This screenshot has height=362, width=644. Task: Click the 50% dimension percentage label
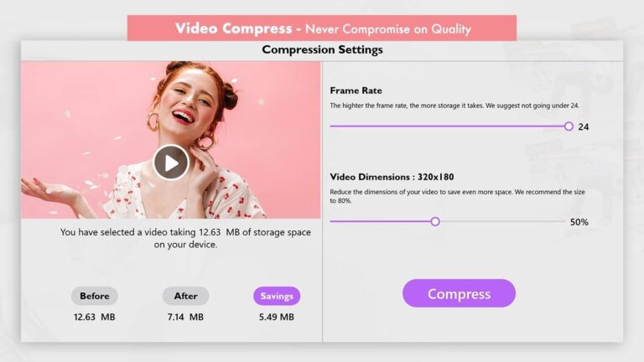coord(579,222)
